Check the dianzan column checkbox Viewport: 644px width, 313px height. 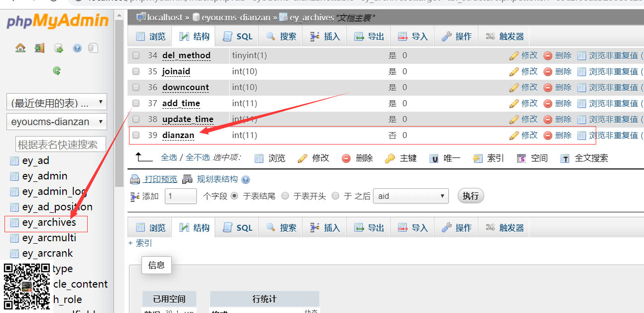pyautogui.click(x=136, y=135)
